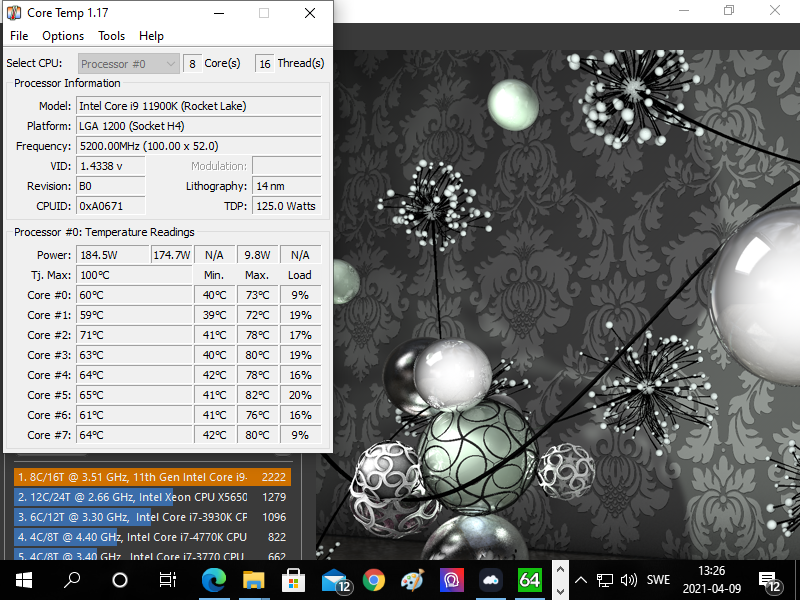This screenshot has height=600, width=800.
Task: Launch Microsoft Edge from the taskbar
Action: [216, 579]
